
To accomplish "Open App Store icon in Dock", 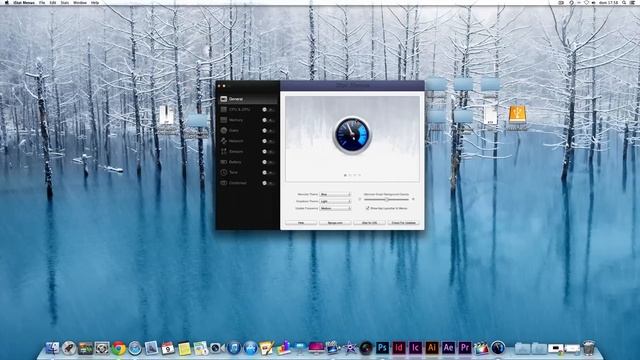I will [251, 348].
